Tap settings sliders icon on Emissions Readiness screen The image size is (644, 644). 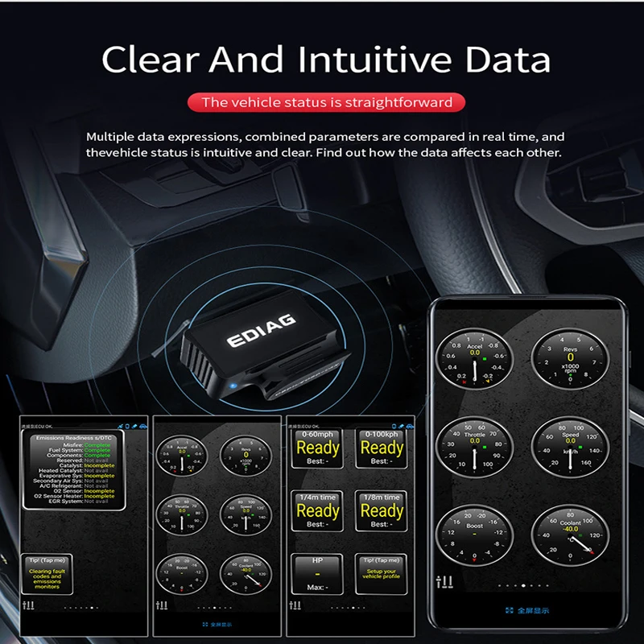tap(28, 605)
